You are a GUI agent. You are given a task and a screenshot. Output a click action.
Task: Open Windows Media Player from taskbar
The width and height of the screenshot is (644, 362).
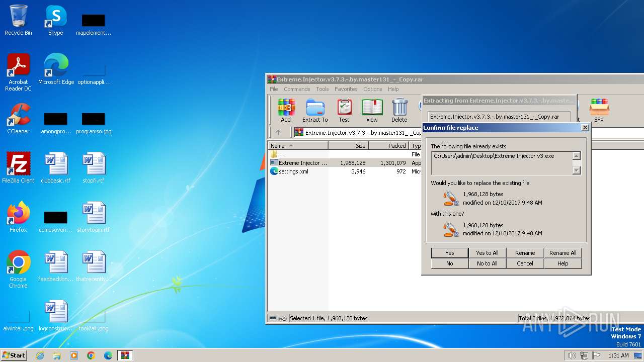[74, 355]
